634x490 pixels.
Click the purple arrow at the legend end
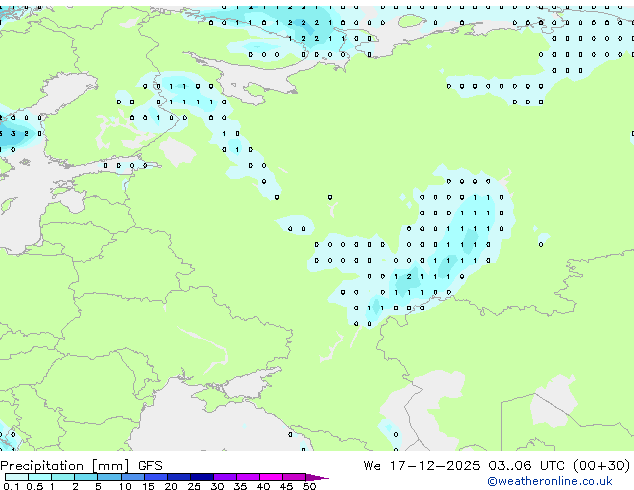317,477
